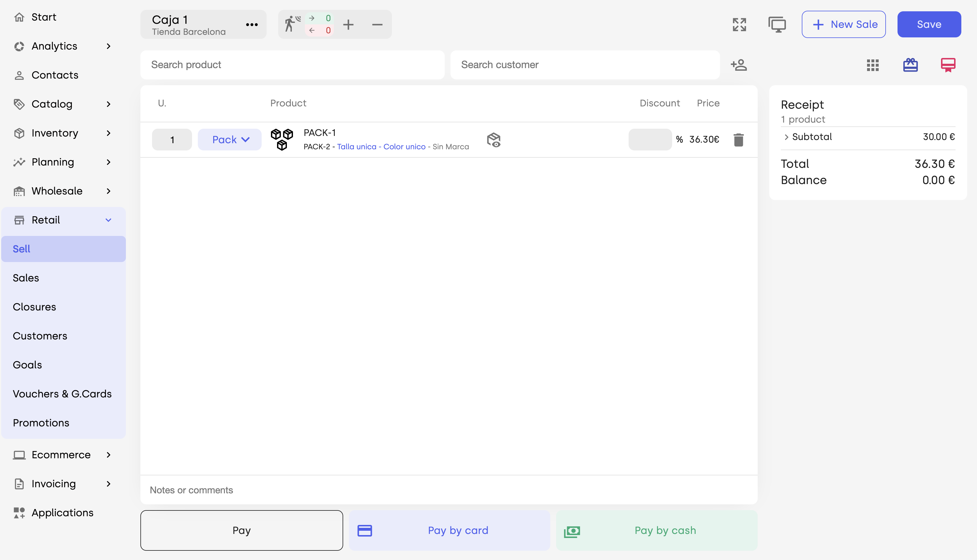
Task: Expand the Wholesale menu chevron
Action: point(108,191)
